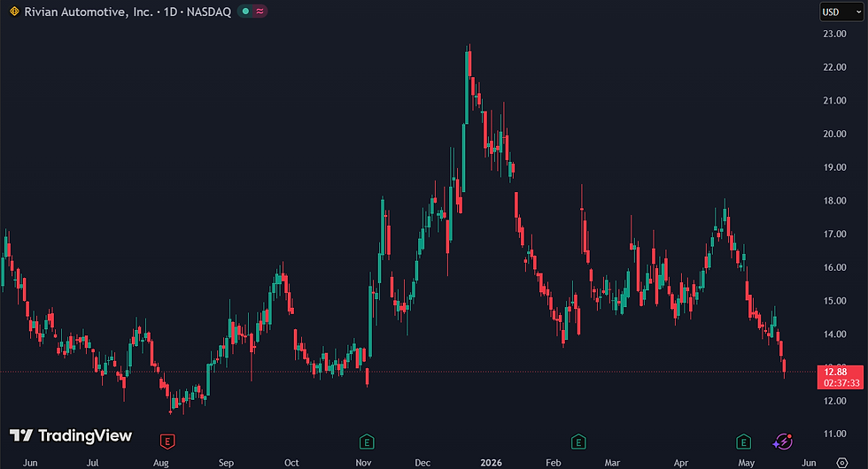This screenshot has width=868, height=469.
Task: Click the 20.00 price axis label
Action: pyautogui.click(x=834, y=134)
